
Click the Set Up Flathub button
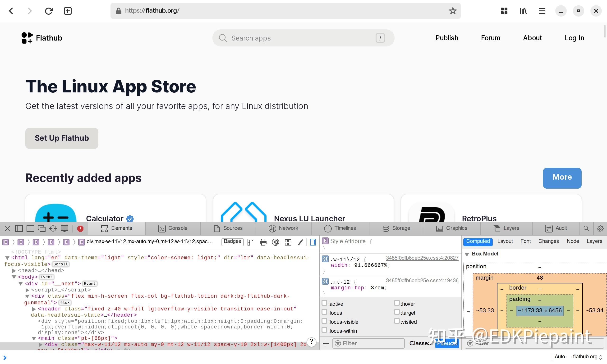(62, 138)
